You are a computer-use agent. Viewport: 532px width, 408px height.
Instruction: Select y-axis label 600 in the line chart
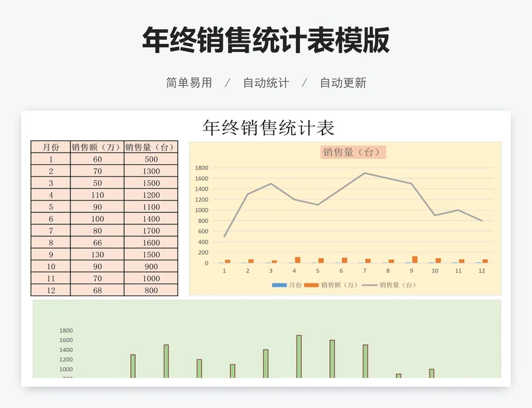[203, 232]
